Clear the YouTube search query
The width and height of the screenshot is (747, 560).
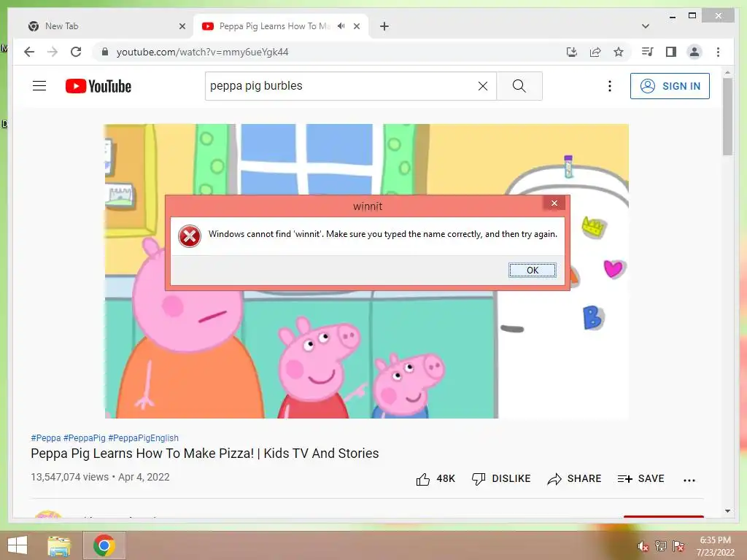(x=483, y=86)
